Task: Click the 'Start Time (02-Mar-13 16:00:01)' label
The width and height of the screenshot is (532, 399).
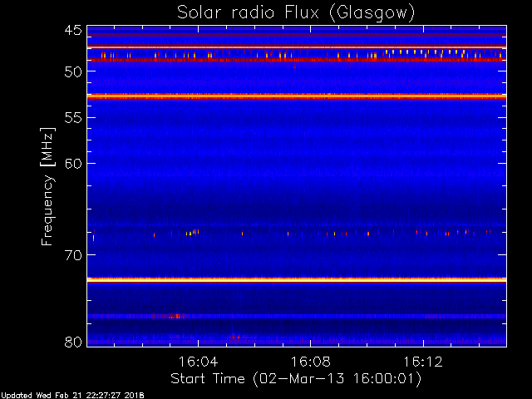Action: tap(296, 379)
